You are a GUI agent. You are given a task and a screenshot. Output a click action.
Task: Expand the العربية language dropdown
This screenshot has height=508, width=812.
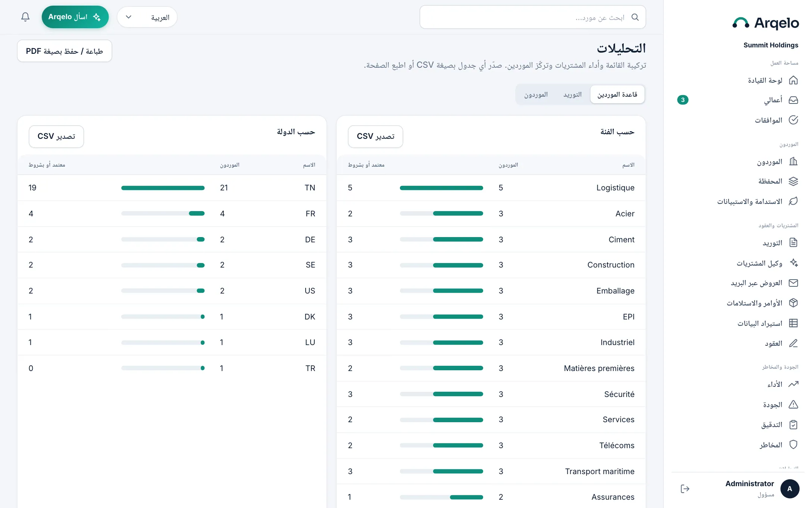pos(147,17)
